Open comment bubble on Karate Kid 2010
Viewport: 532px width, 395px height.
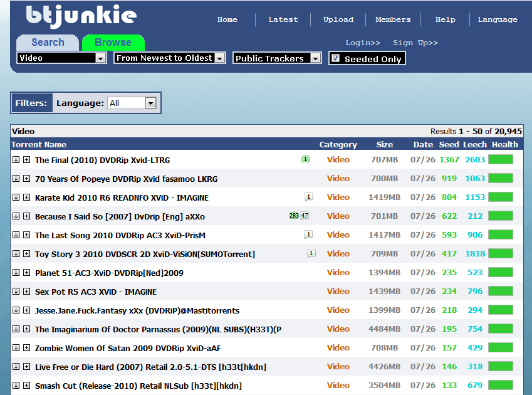tap(308, 197)
